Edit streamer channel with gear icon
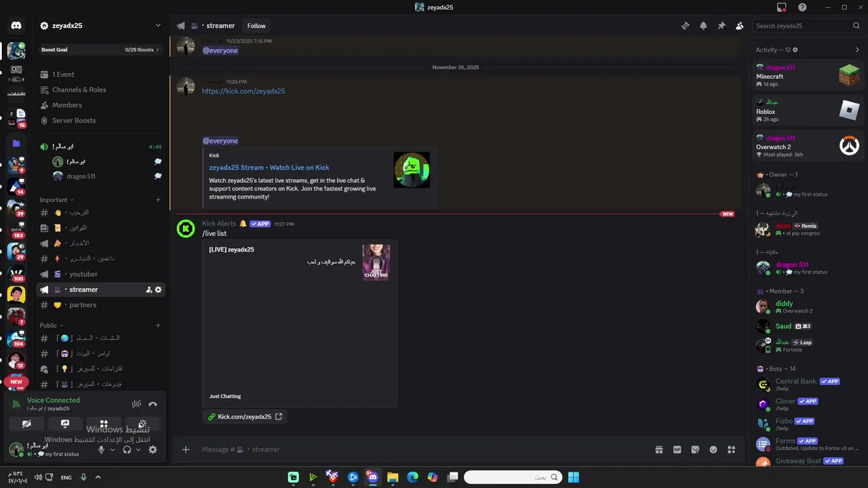 click(x=158, y=289)
